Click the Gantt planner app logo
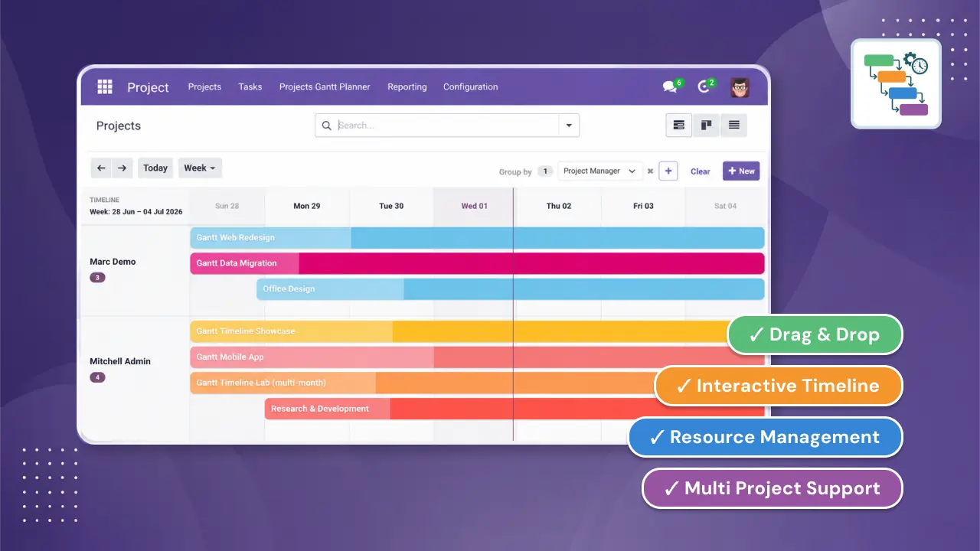Viewport: 980px width, 551px height. 896,83
